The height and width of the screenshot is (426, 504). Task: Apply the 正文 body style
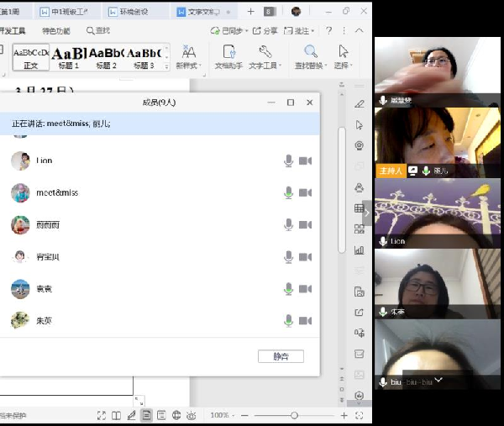31,57
